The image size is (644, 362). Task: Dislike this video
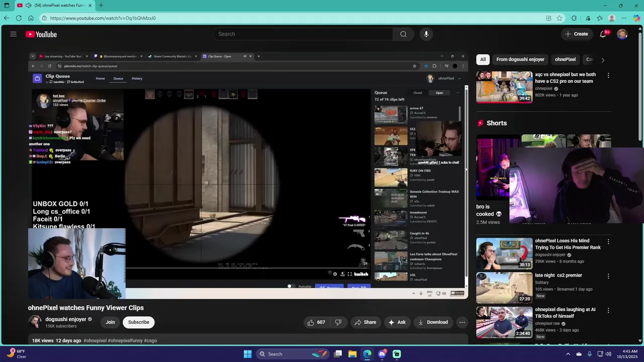[x=338, y=322]
